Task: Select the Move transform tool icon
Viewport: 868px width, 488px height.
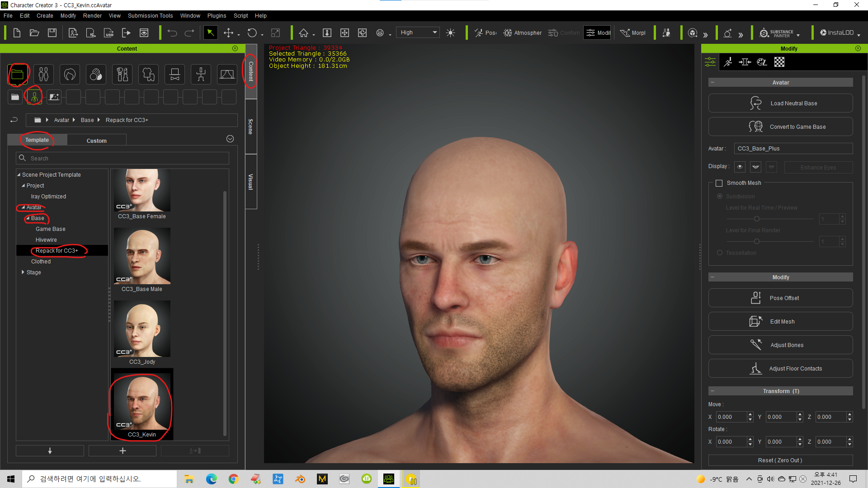Action: 229,33
